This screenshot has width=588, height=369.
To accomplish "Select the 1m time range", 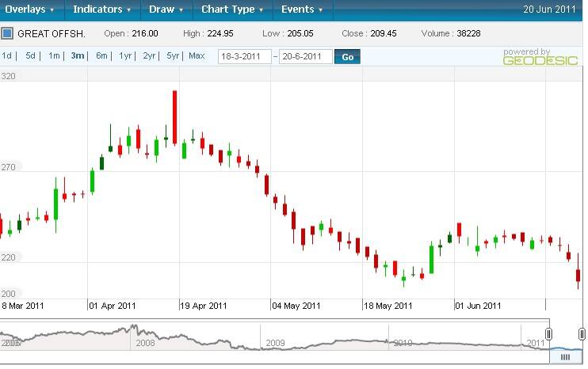I will coord(54,56).
